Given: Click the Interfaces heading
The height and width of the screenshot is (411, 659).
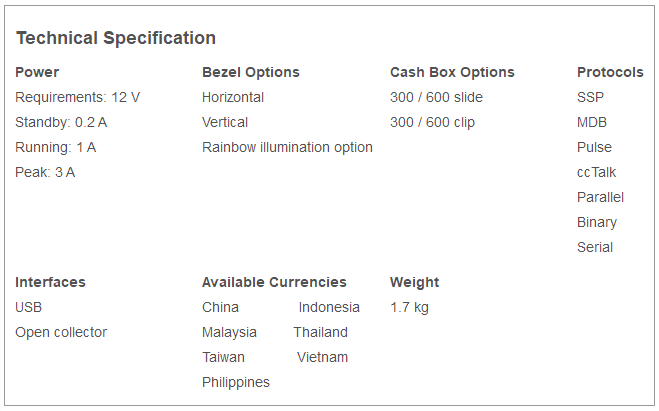Looking at the screenshot, I should tap(50, 282).
